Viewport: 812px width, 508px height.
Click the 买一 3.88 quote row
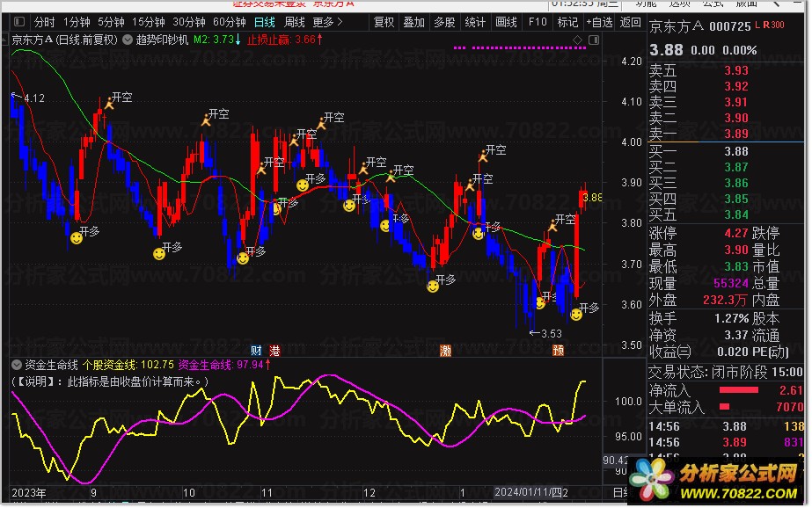point(726,151)
